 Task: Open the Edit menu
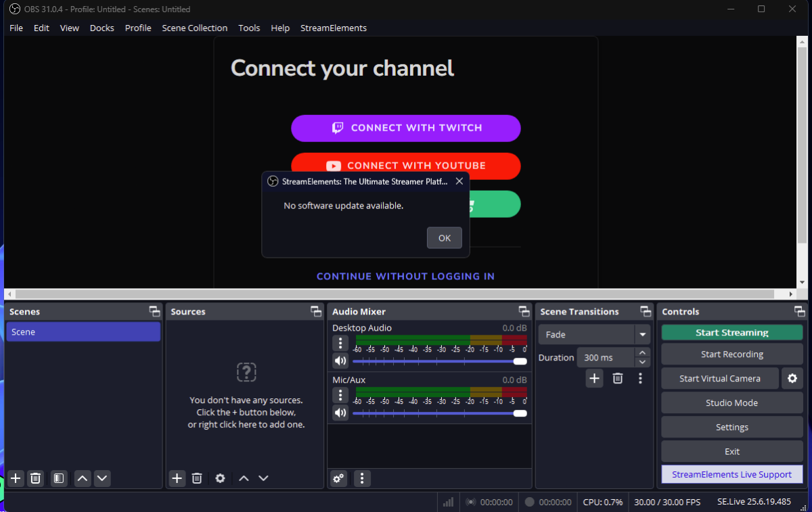click(x=42, y=28)
